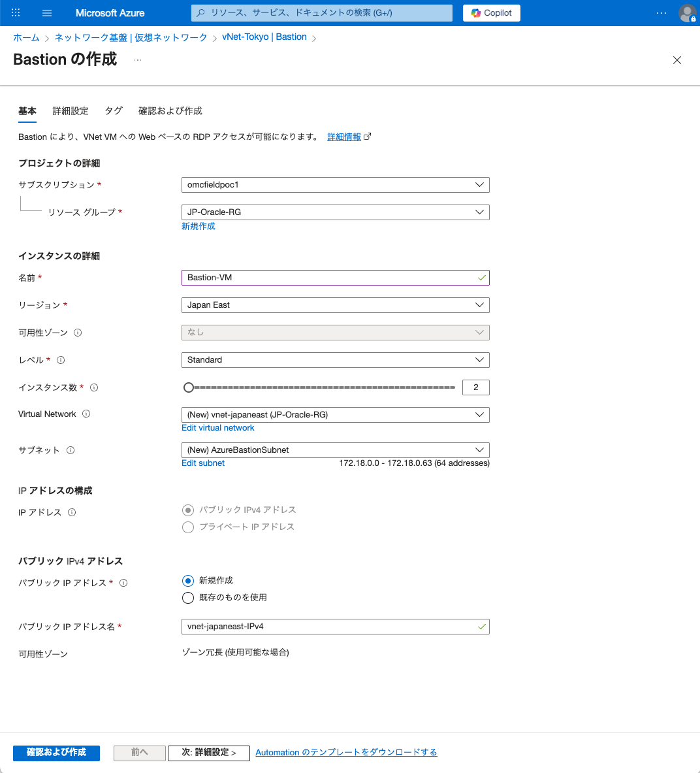Select プライベート IP アドレス radio button
Screen dimensions: 700x773
(x=187, y=527)
